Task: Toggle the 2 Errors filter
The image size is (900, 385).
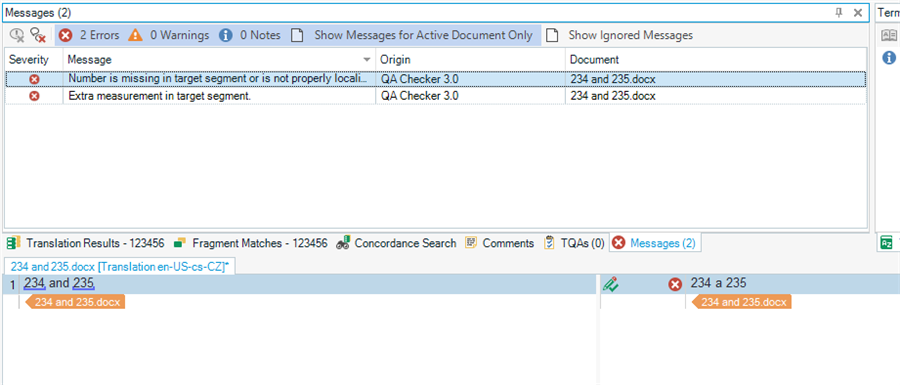Action: click(x=89, y=36)
